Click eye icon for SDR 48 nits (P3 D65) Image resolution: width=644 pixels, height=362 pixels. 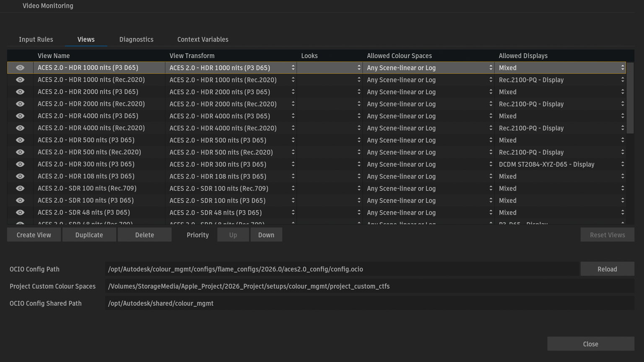tap(20, 213)
